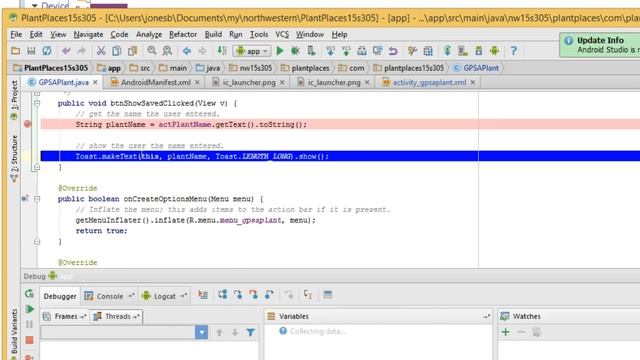Click the Show Execution Point icon
Viewport: 640px width, 360px height.
(203, 295)
